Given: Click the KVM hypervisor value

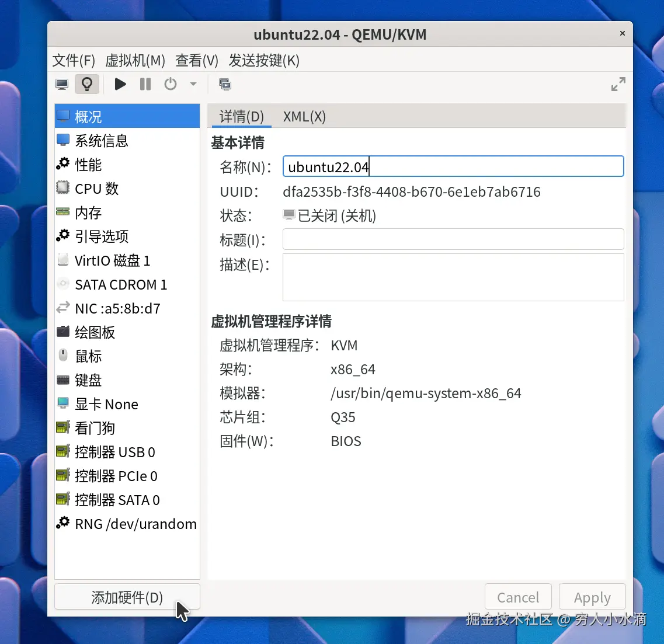Looking at the screenshot, I should [344, 346].
